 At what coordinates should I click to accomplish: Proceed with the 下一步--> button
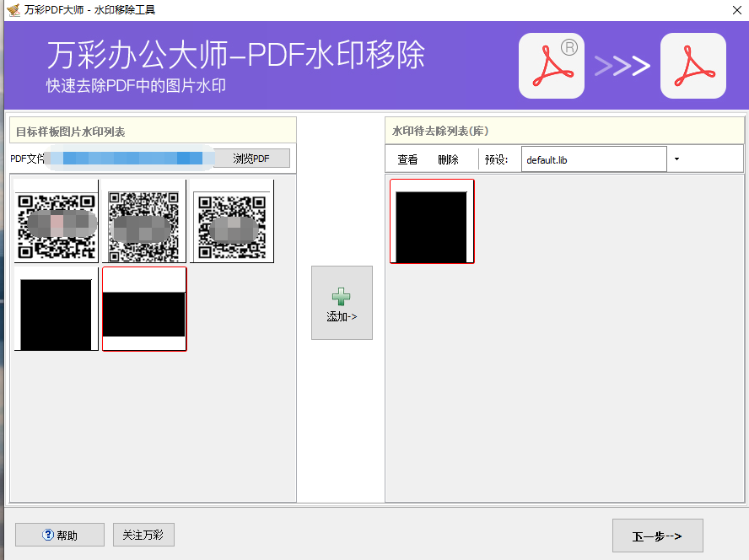(657, 536)
